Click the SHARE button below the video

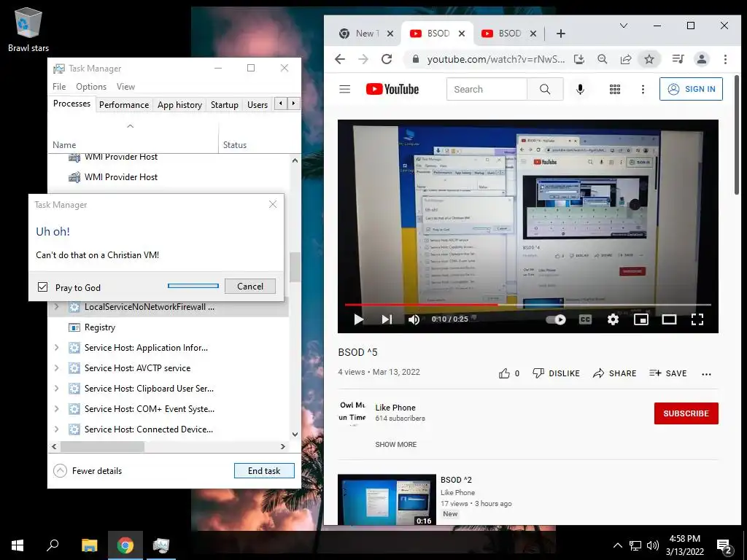(x=614, y=373)
